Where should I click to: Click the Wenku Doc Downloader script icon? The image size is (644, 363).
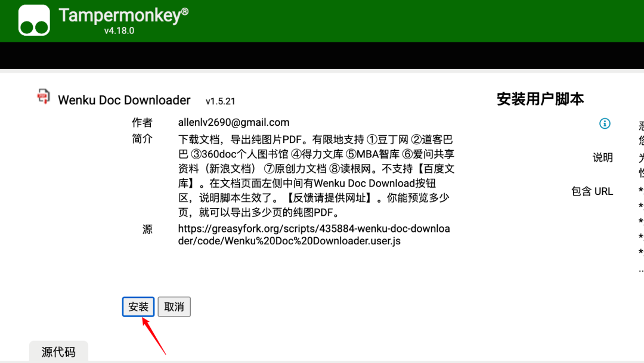(x=44, y=97)
